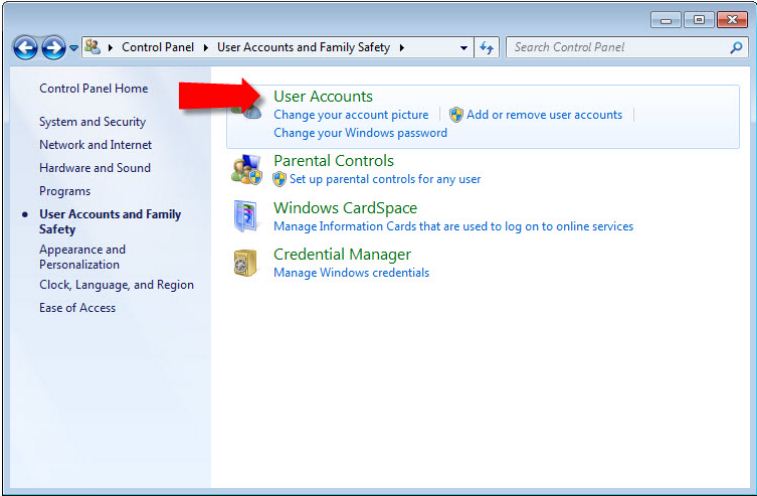Click shield icon beside Set up parental controls
The height and width of the screenshot is (496, 757).
[x=280, y=179]
